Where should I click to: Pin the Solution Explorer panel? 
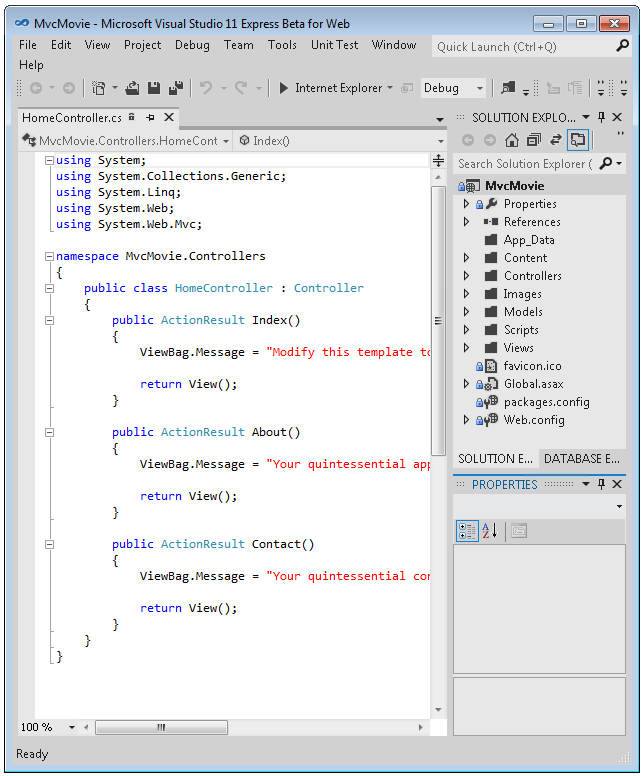601,117
